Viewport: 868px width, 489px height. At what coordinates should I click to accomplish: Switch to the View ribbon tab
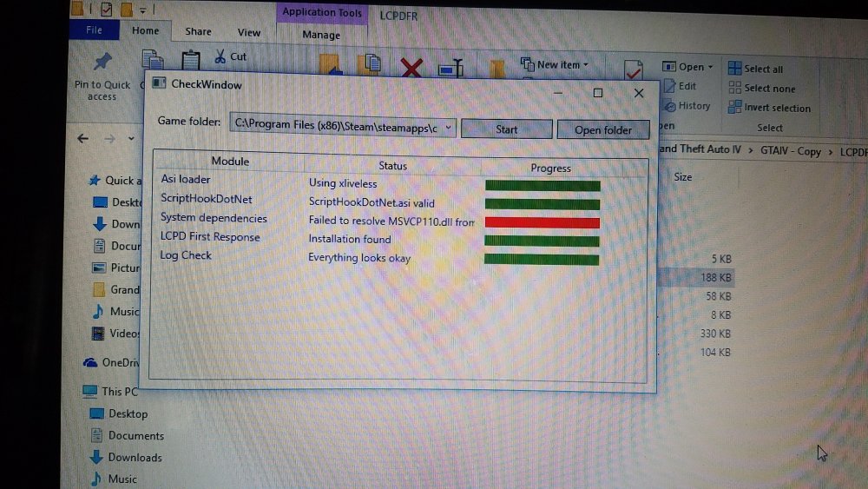(248, 33)
